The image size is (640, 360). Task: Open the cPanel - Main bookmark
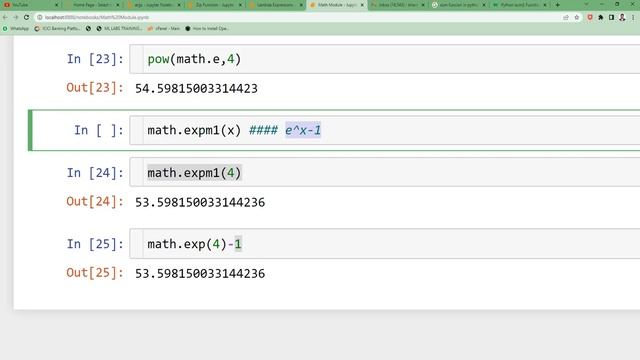coord(163,29)
